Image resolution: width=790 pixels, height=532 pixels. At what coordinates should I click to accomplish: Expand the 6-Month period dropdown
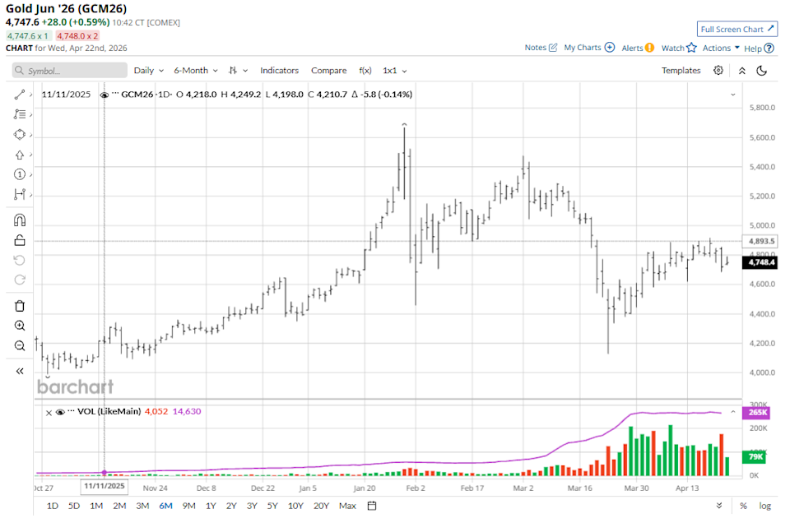coord(195,71)
